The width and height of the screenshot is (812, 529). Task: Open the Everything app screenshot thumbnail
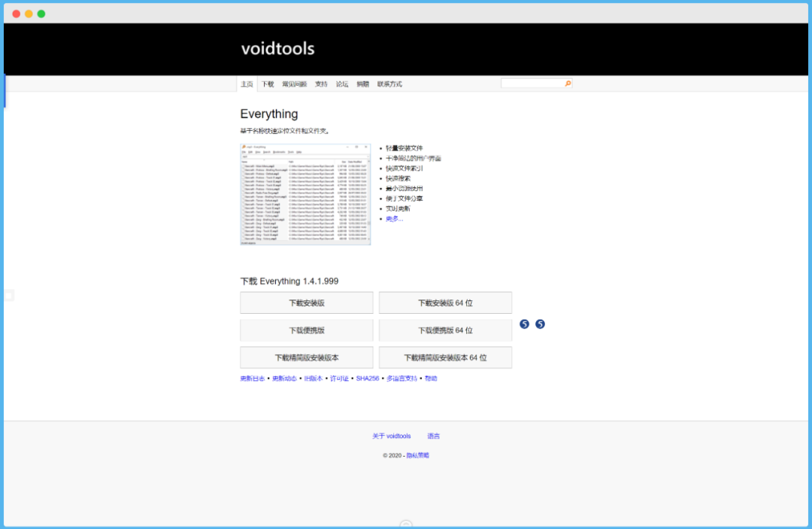pos(305,194)
